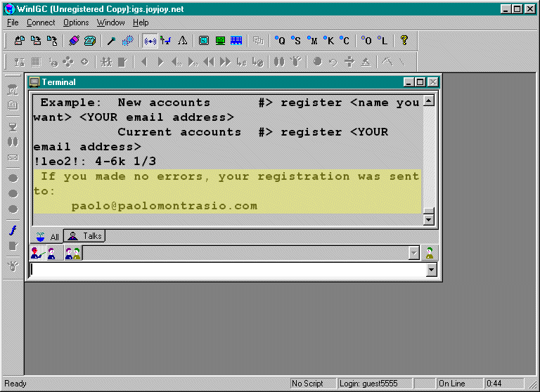Click the pin needle icon in the toolbar
This screenshot has width=540, height=392.
click(111, 41)
